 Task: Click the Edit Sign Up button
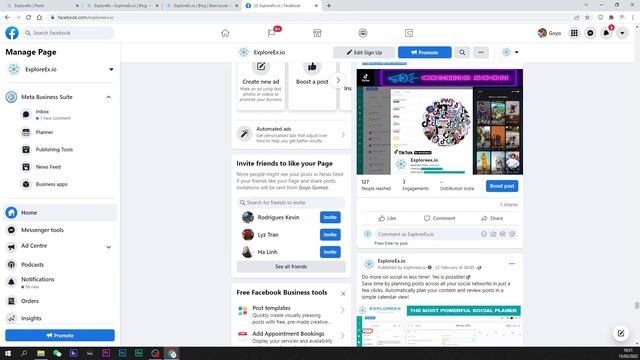(364, 52)
